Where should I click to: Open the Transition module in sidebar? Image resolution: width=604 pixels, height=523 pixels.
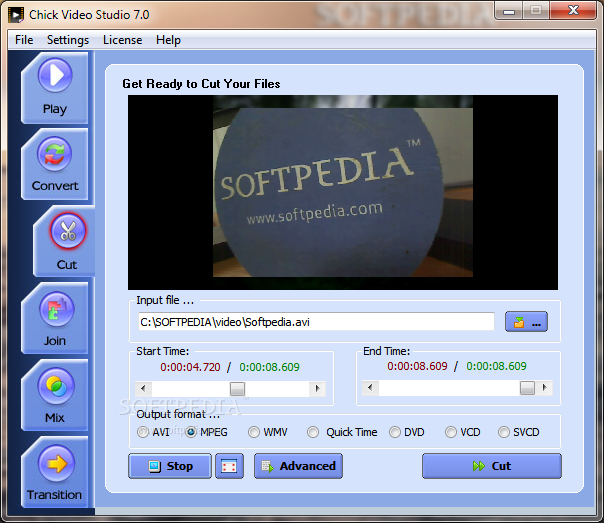55,473
